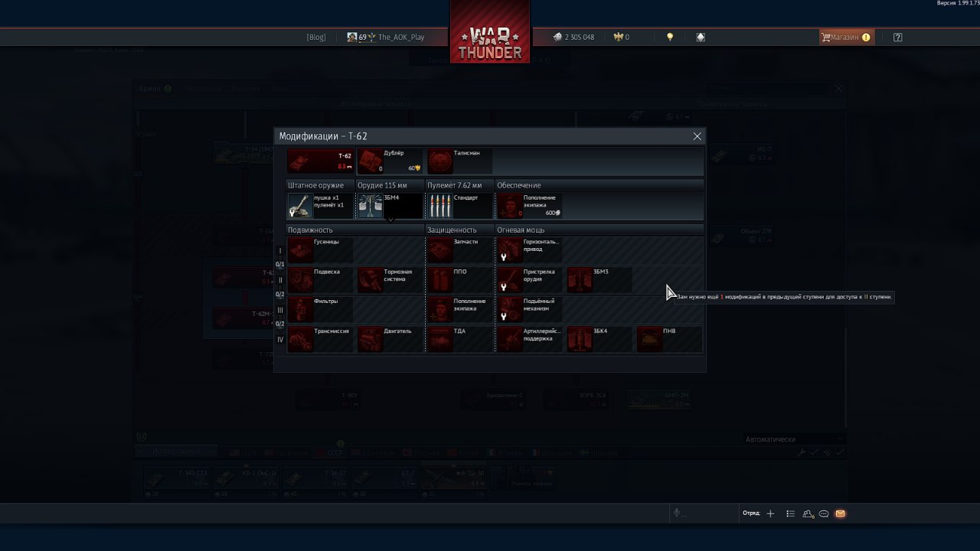Open the Магазин shop

pos(845,37)
